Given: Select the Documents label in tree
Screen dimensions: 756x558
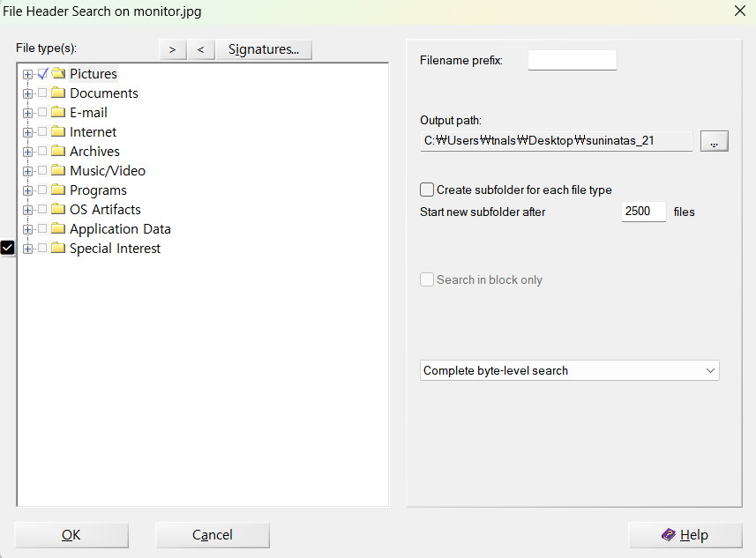Looking at the screenshot, I should click(x=104, y=93).
